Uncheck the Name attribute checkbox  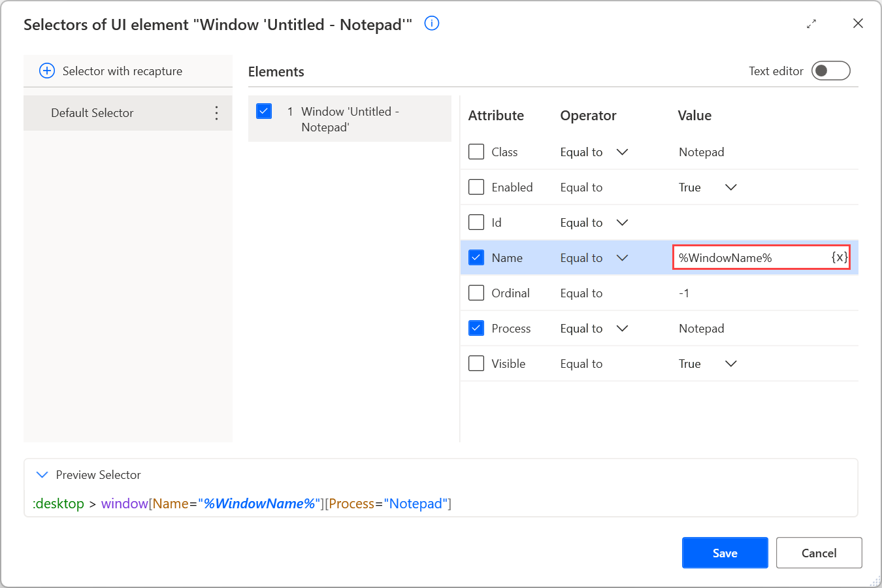[x=476, y=257]
